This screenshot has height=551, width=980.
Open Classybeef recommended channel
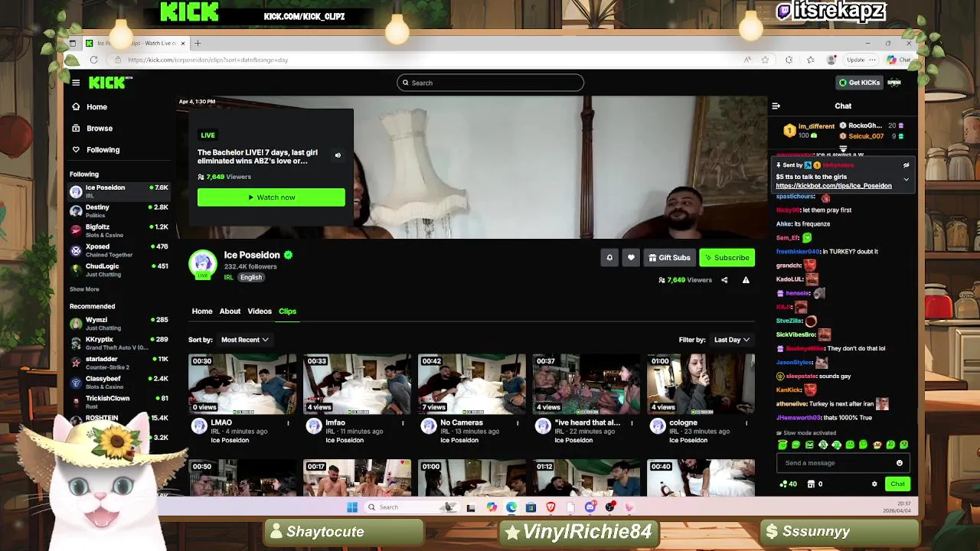click(x=119, y=383)
